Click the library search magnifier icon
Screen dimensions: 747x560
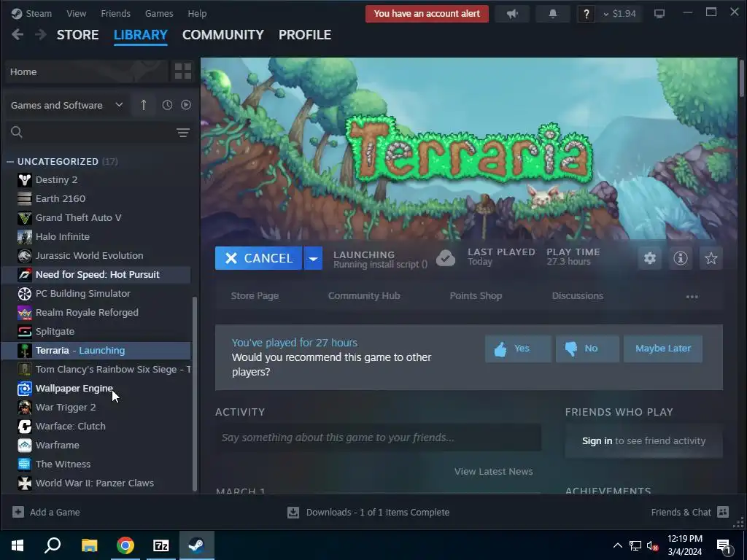pos(17,132)
